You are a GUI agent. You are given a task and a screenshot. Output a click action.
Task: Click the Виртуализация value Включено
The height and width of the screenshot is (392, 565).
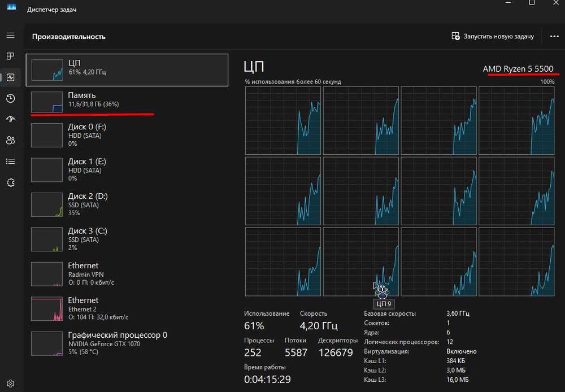tap(461, 351)
